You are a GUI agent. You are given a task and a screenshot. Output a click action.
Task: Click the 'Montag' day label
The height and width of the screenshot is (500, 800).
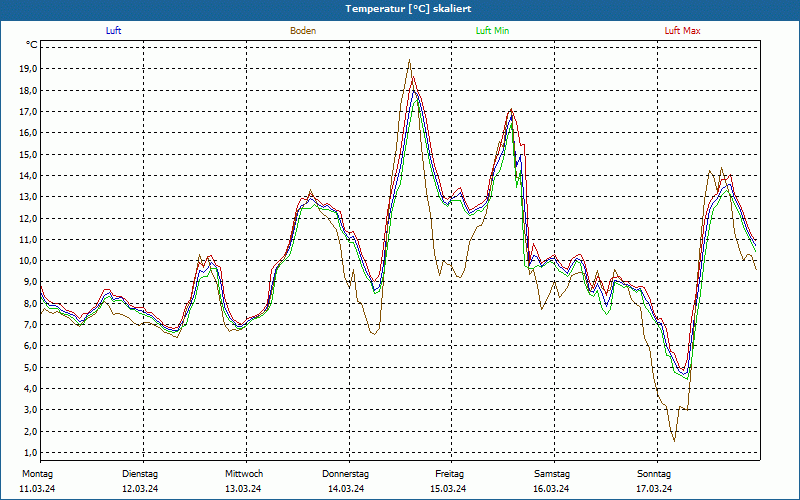click(37, 474)
